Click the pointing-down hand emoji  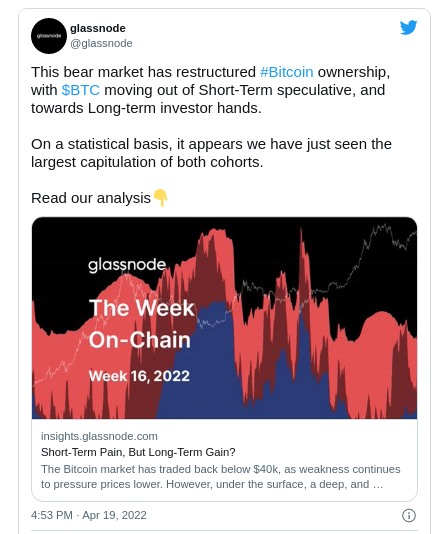160,198
